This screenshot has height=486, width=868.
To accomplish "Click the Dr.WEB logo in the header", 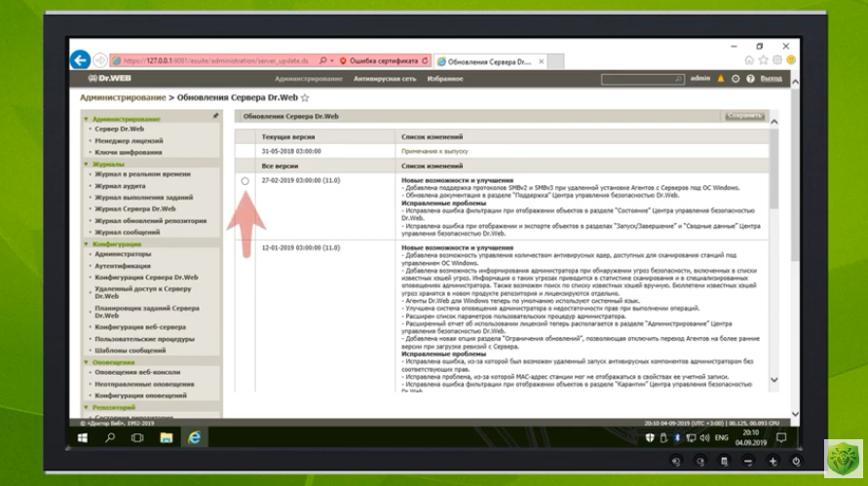I will coord(110,78).
